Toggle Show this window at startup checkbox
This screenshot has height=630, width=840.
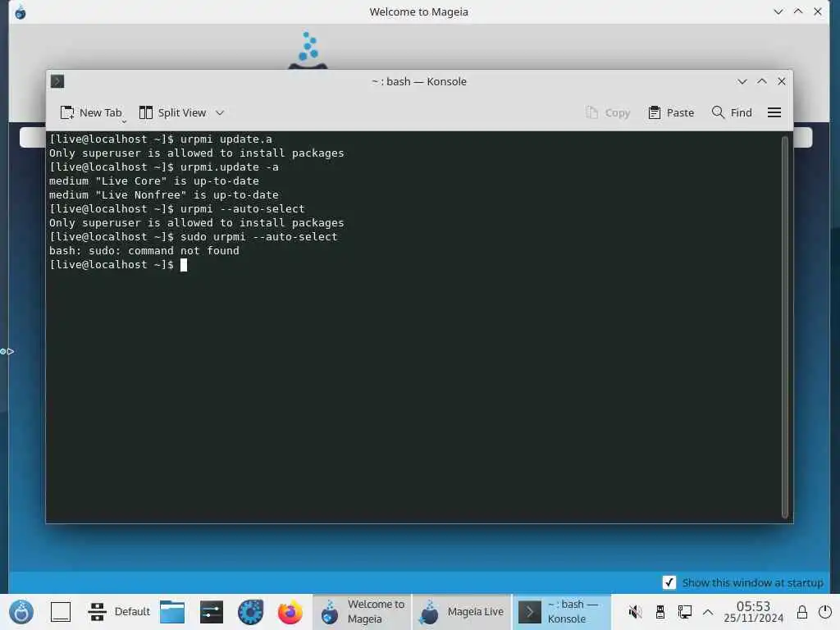tap(669, 582)
